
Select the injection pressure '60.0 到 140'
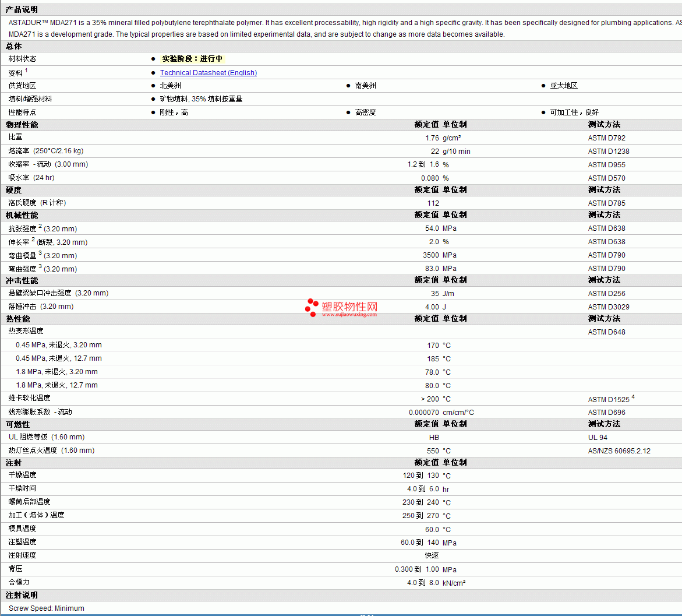tap(420, 543)
